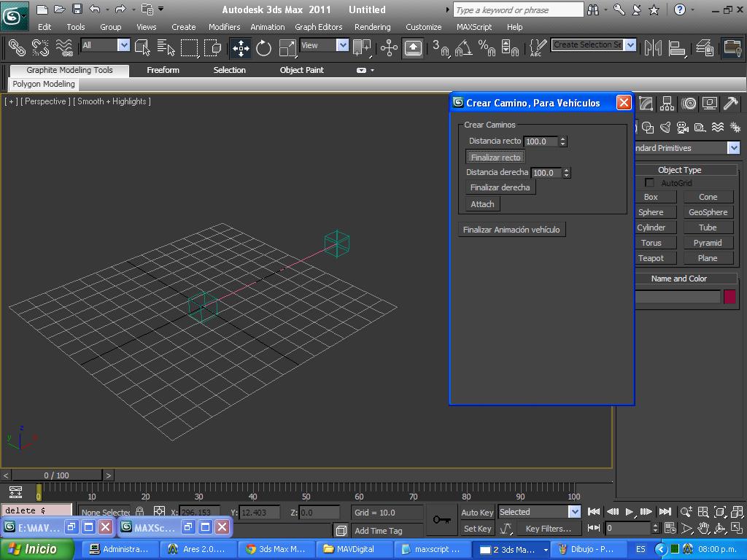Click the Windows Inicio start button
Image resolution: width=747 pixels, height=560 pixels.
coord(38,549)
